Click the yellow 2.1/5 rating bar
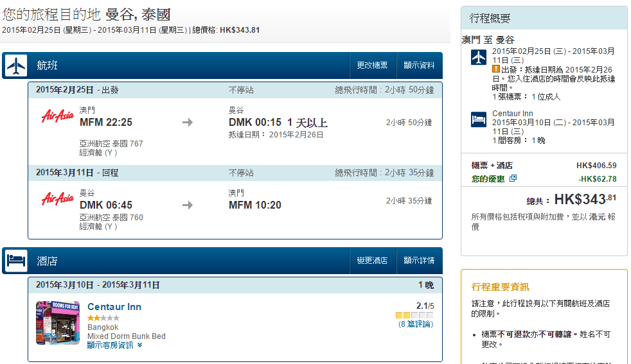The width and height of the screenshot is (631, 364). click(414, 315)
